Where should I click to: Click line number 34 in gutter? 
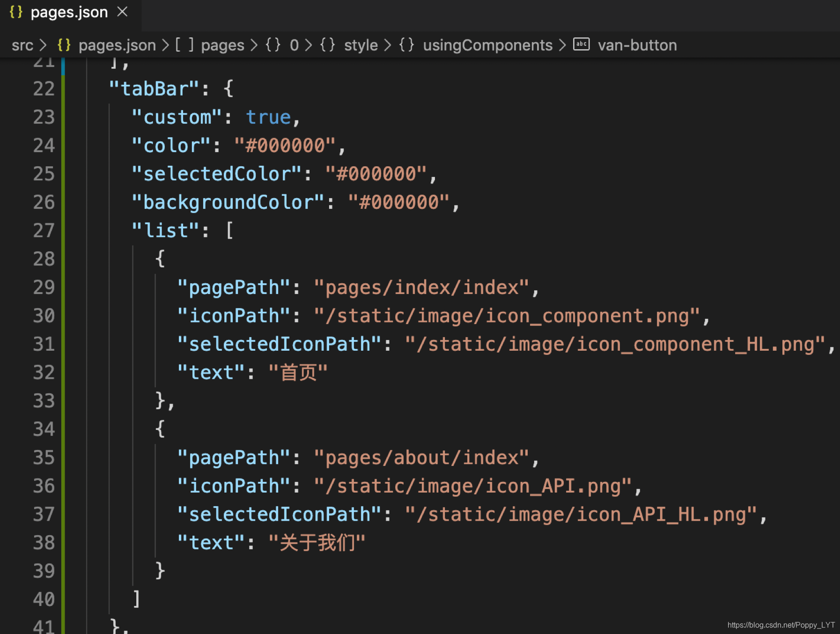point(44,429)
